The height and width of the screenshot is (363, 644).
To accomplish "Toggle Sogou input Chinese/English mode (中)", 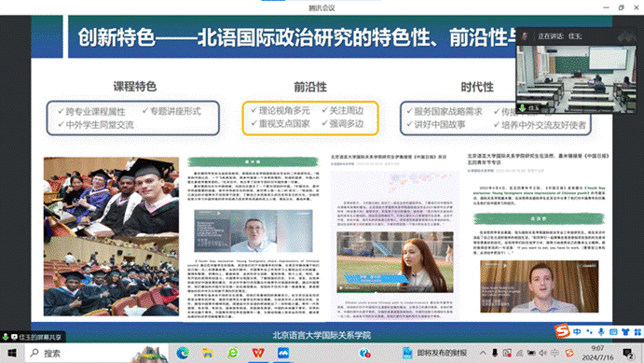I will [577, 331].
